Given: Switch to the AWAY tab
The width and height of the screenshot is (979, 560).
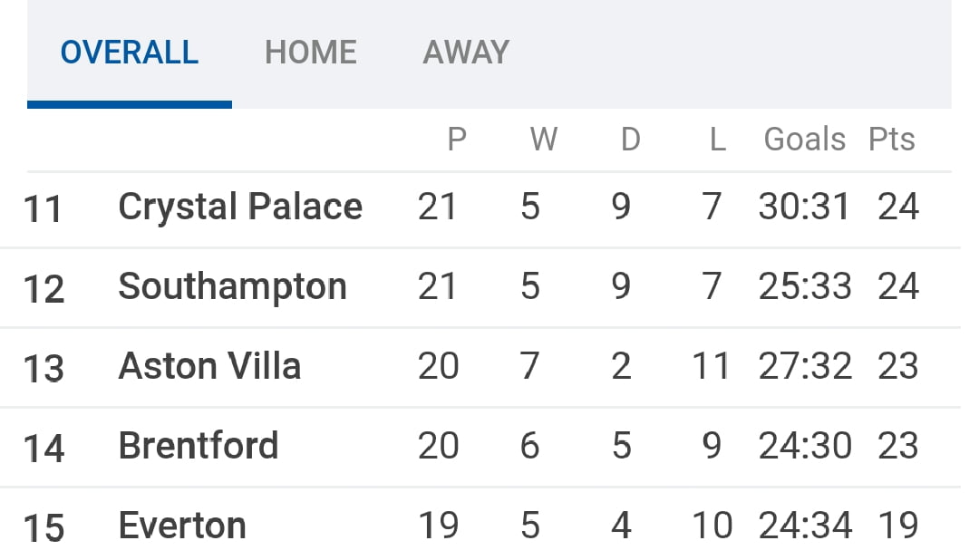Looking at the screenshot, I should pos(466,53).
